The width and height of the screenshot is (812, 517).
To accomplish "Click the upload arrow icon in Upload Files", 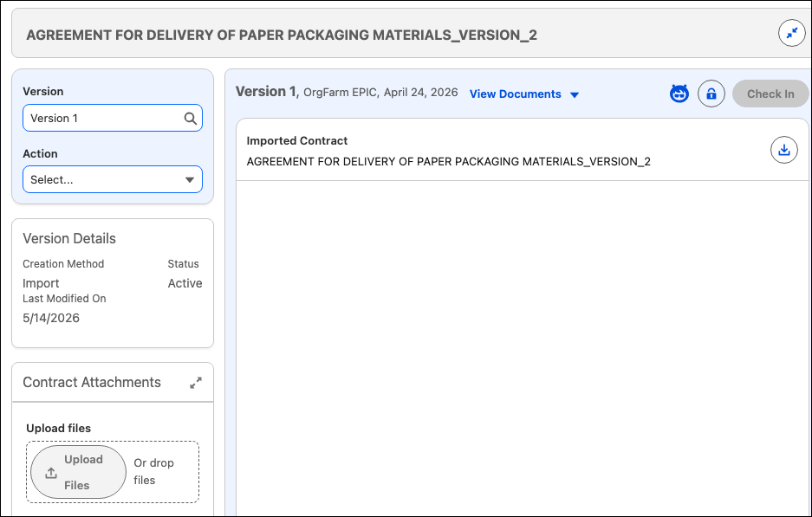I will (x=51, y=473).
